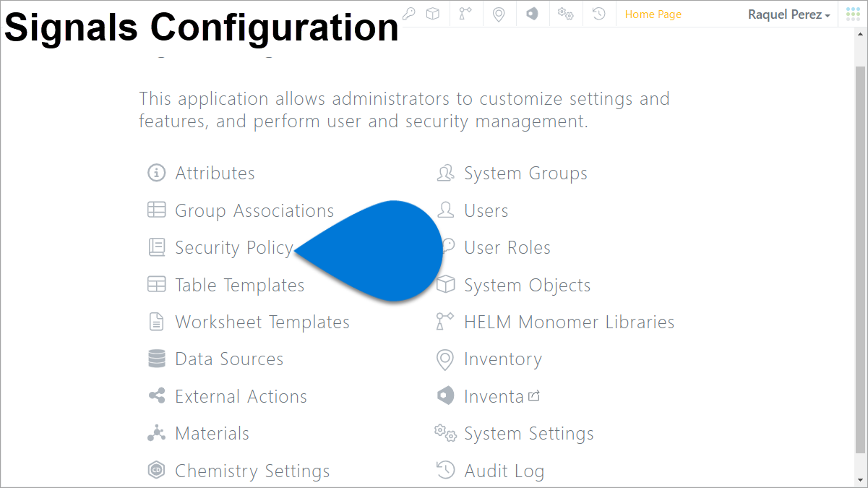
Task: Click the HELM Monomer icon in top toolbar
Action: point(465,14)
